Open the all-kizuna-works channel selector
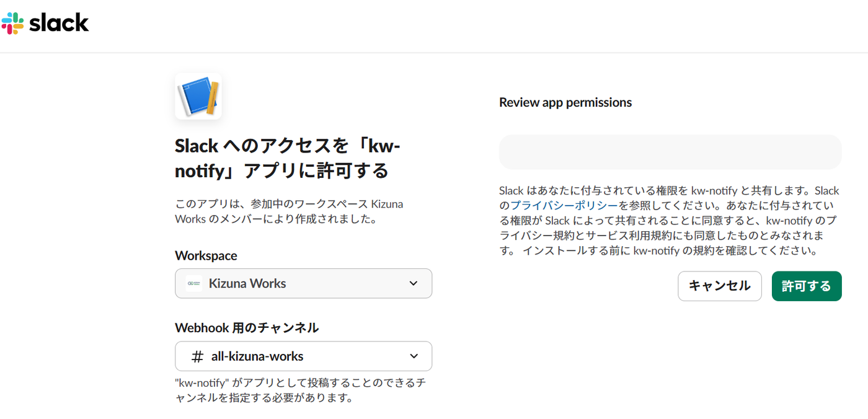 [x=303, y=356]
